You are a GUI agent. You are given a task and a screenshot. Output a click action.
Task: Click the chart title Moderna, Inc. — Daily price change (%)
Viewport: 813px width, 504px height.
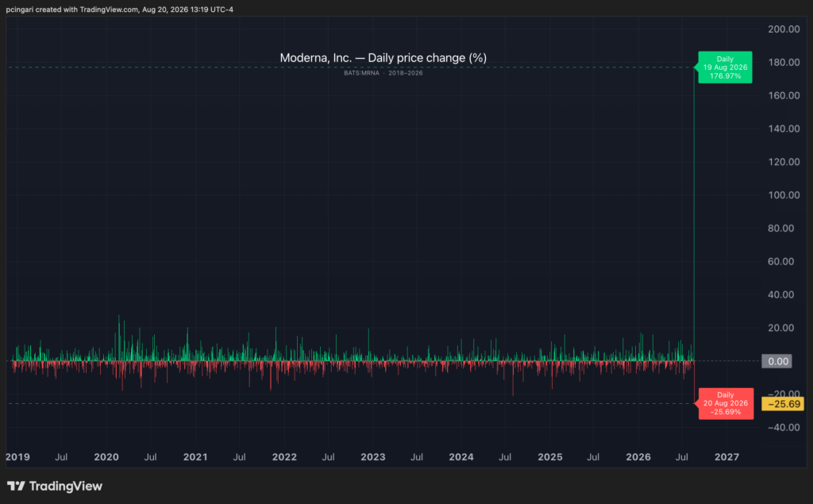[x=383, y=58]
